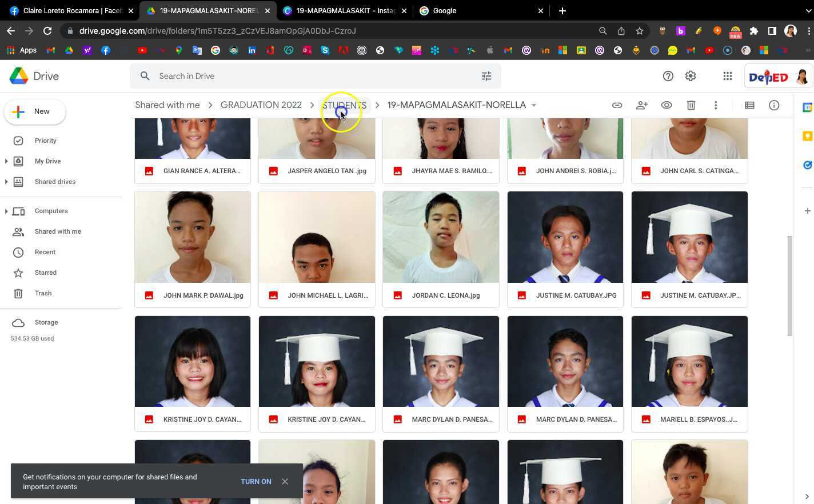
Task: Open Starred files in the sidebar
Action: 45,273
